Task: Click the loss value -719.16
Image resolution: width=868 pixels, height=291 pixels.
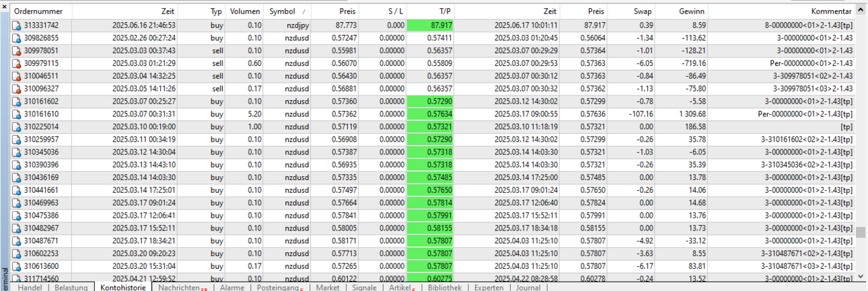Action: [692, 63]
